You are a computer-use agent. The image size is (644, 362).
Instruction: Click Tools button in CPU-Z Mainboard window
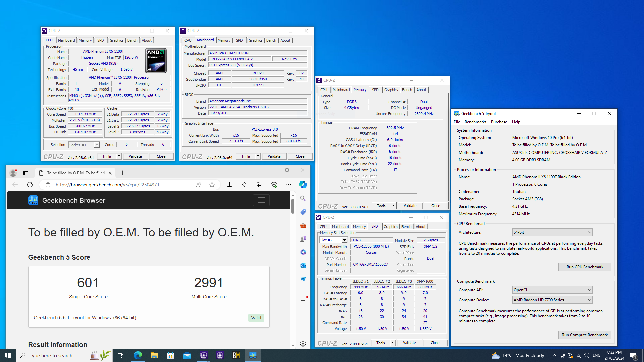coord(246,156)
